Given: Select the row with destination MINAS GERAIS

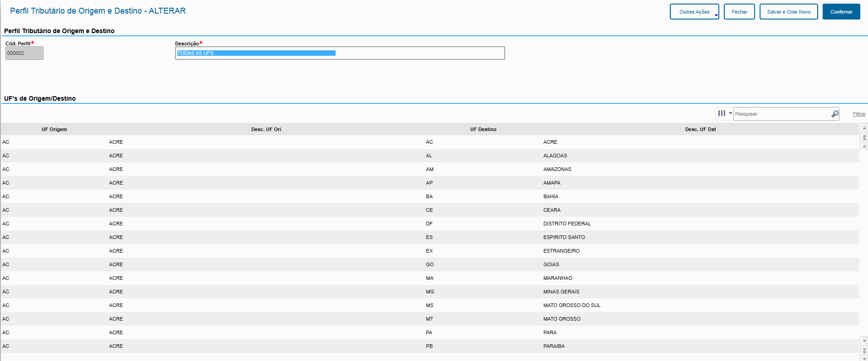Looking at the screenshot, I should pos(561,292).
